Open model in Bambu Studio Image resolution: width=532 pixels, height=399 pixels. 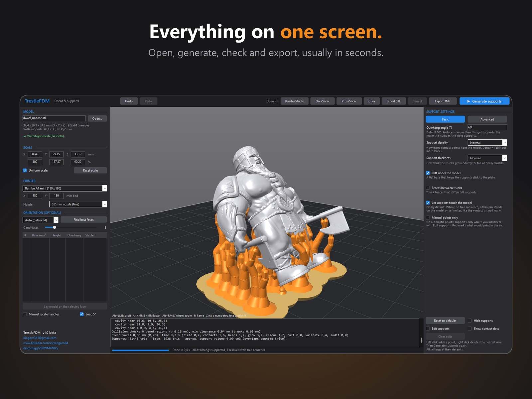(x=294, y=101)
